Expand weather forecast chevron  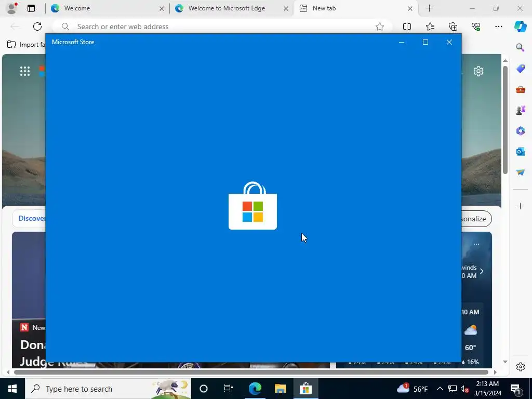[482, 271]
